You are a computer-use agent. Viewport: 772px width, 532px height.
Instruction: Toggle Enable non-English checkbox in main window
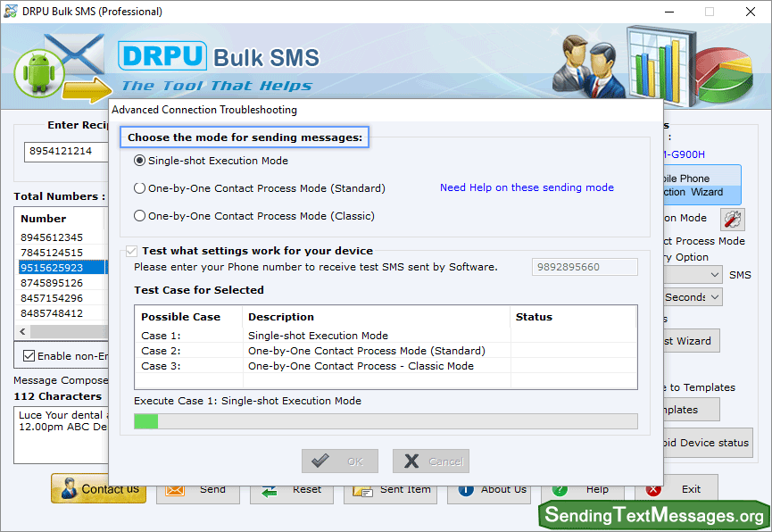point(29,355)
